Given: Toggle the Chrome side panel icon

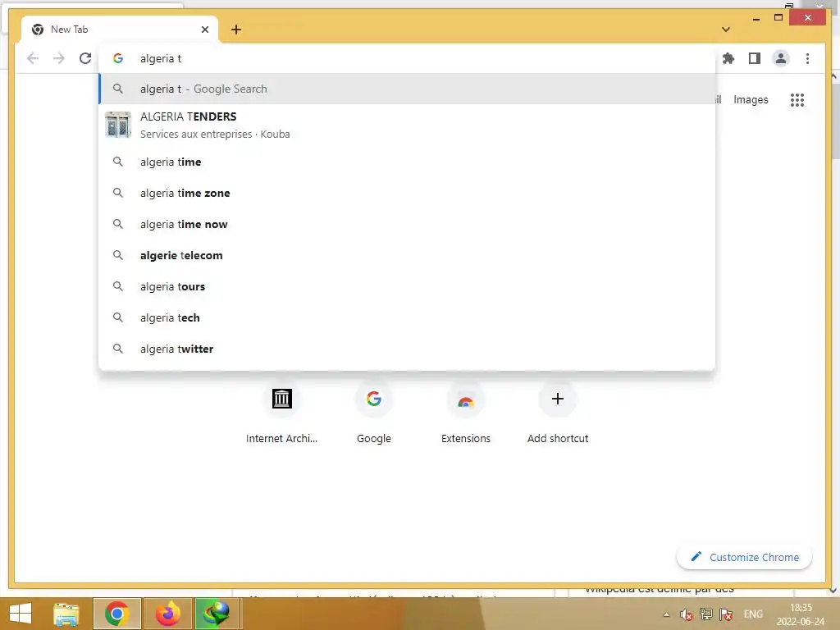Looking at the screenshot, I should tap(755, 58).
